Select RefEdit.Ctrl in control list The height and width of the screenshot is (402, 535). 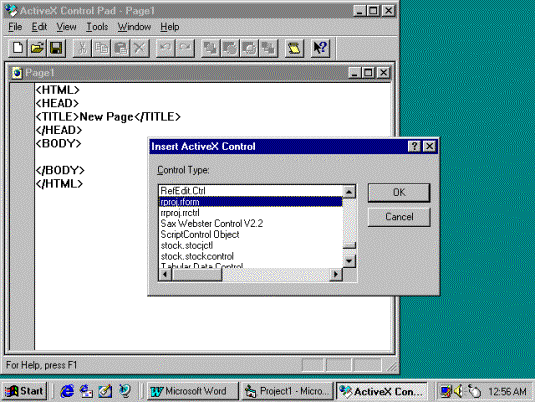pos(251,191)
